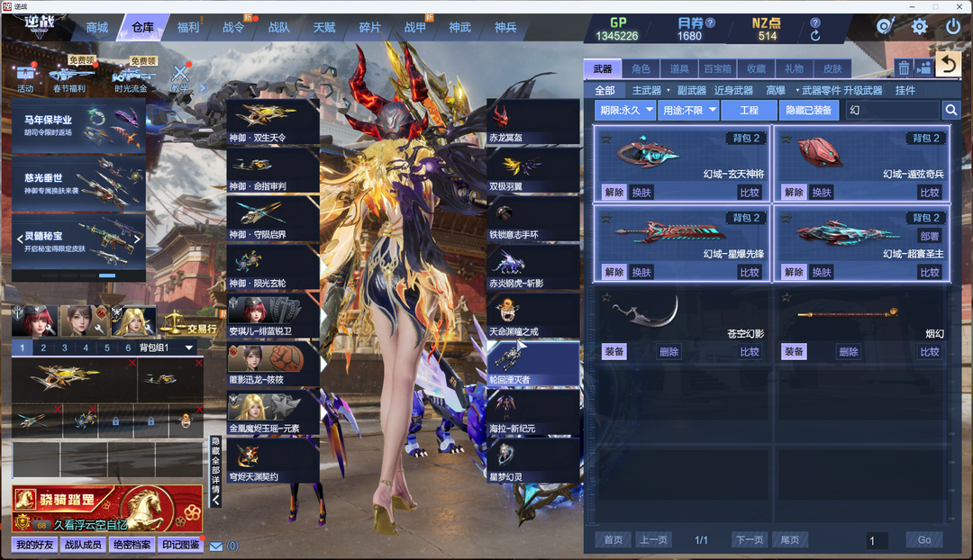Switch to the 角色 tab
The width and height of the screenshot is (973, 560).
point(641,68)
